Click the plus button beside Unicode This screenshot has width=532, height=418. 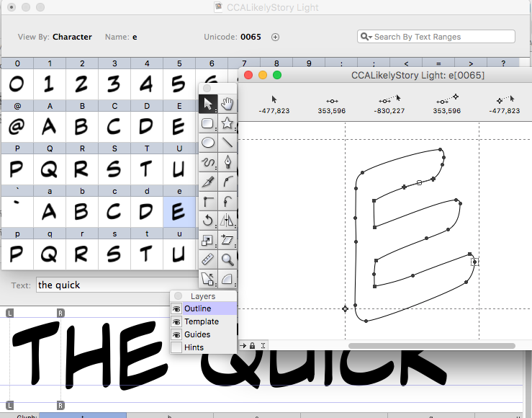click(x=275, y=37)
